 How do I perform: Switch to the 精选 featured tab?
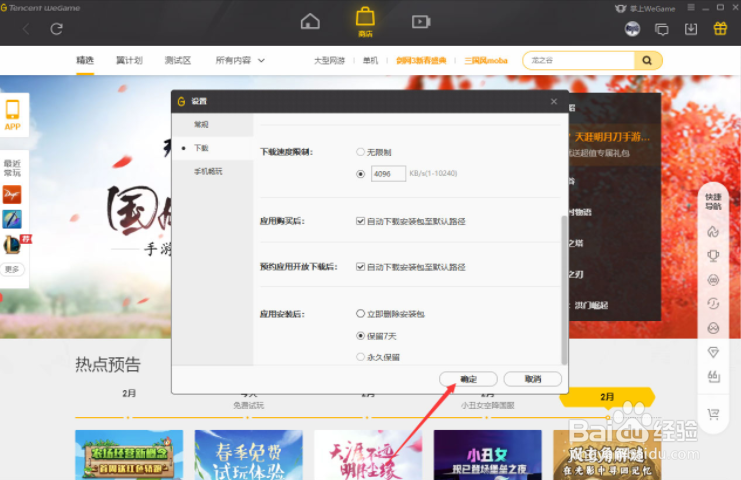[85, 60]
